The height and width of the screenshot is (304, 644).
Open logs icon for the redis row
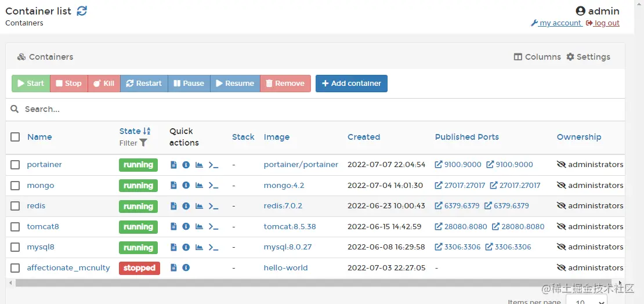tap(173, 206)
